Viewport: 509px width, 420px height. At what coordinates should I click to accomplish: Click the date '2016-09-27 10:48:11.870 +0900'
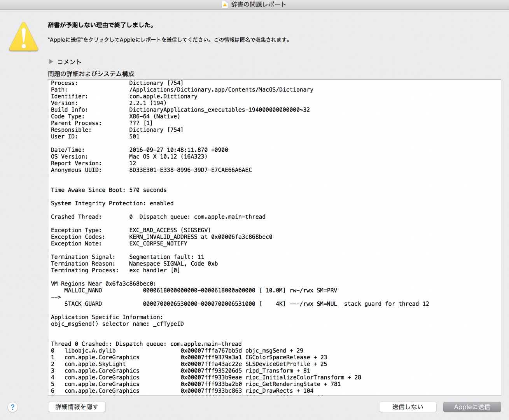[179, 150]
